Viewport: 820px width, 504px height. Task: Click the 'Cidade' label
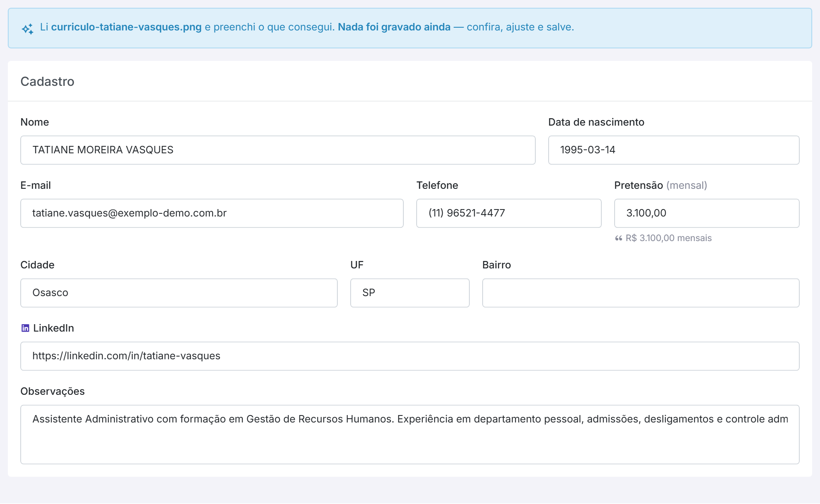tap(37, 265)
